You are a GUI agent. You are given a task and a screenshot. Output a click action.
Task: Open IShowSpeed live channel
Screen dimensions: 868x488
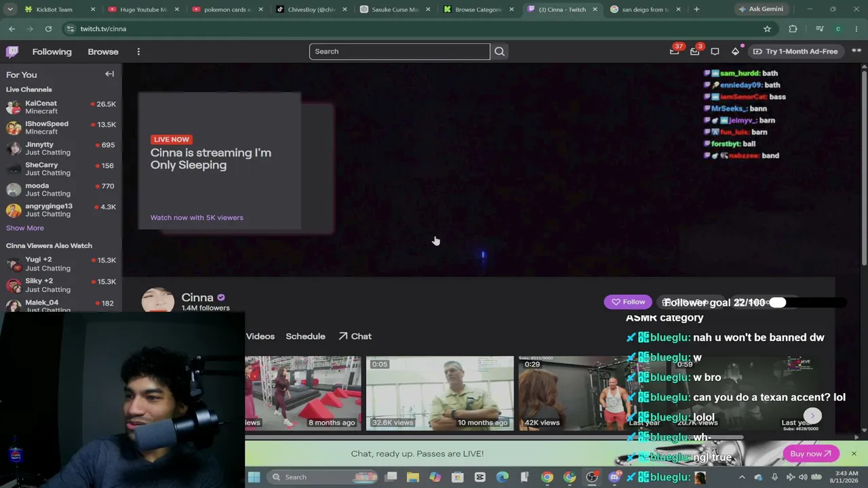click(x=61, y=127)
